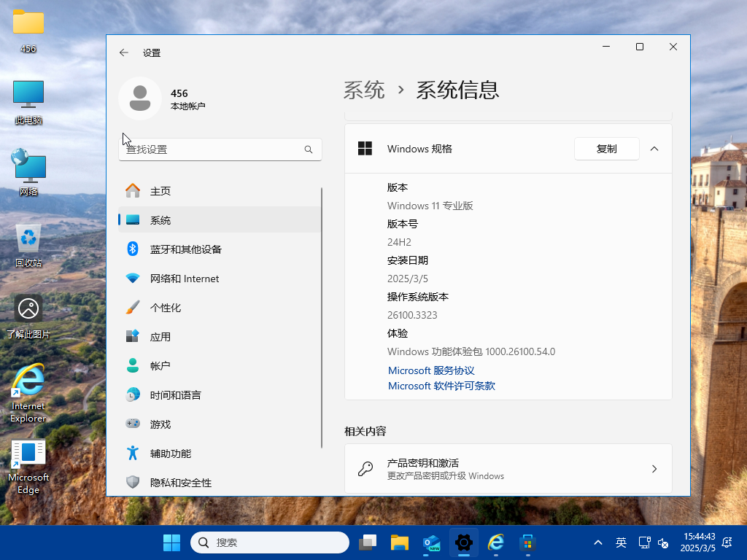Click the network status tray icon
Screen dimensions: 747x560
click(645, 542)
